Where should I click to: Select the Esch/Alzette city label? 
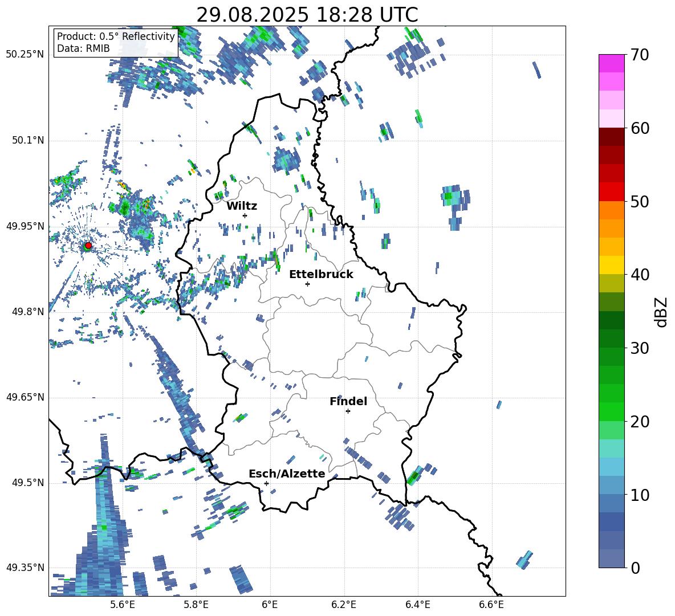click(287, 474)
